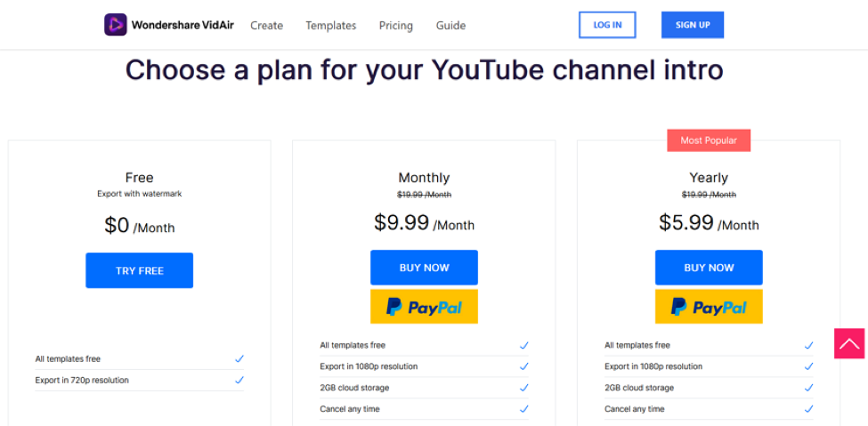This screenshot has height=426, width=868.
Task: Click Monthly plan's 2GB cloud storage checkmark
Action: click(523, 388)
